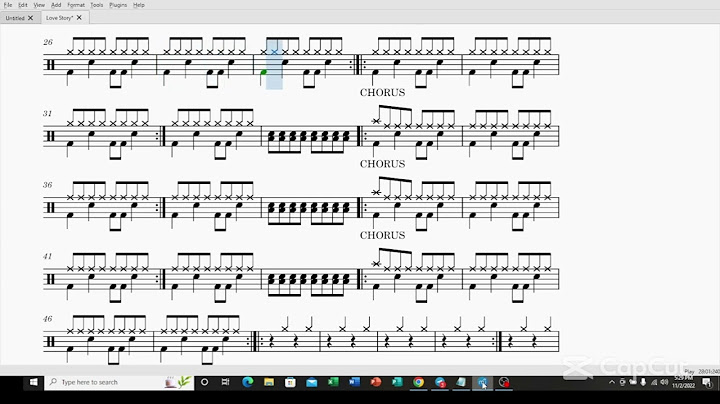The image size is (720, 404).
Task: Click the microphone tray icon
Action: coord(643,382)
